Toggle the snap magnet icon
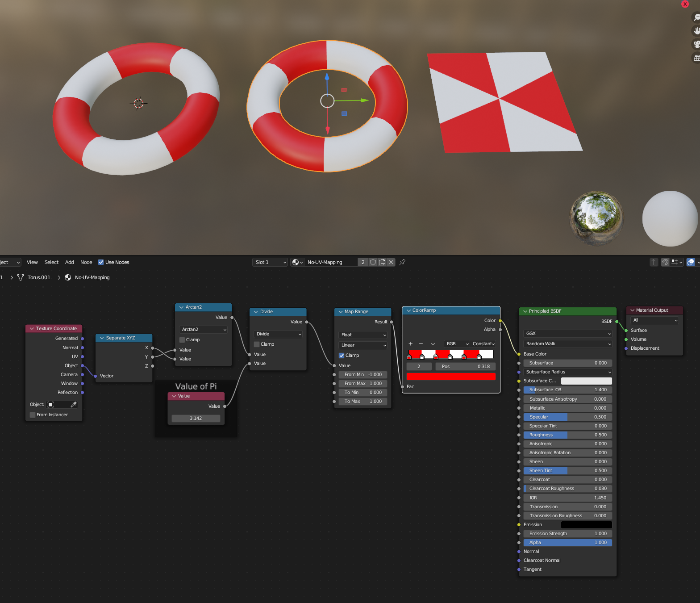 665,262
